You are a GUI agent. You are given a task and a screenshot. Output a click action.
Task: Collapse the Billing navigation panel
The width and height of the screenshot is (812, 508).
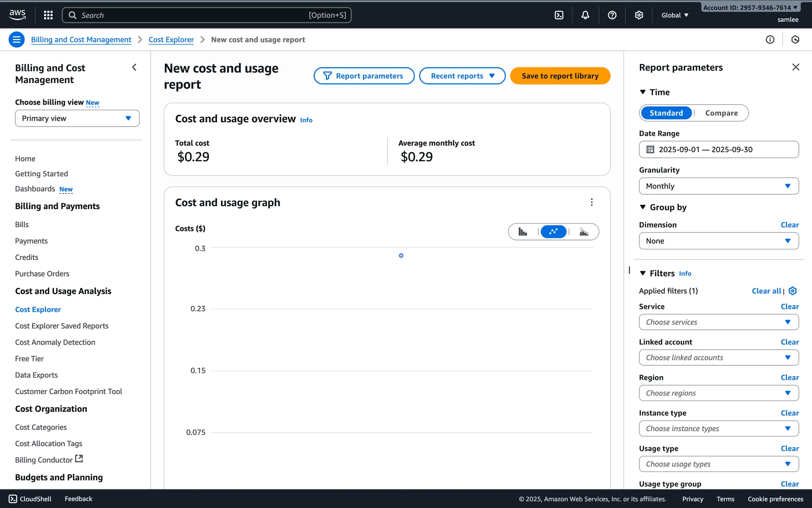(x=134, y=67)
